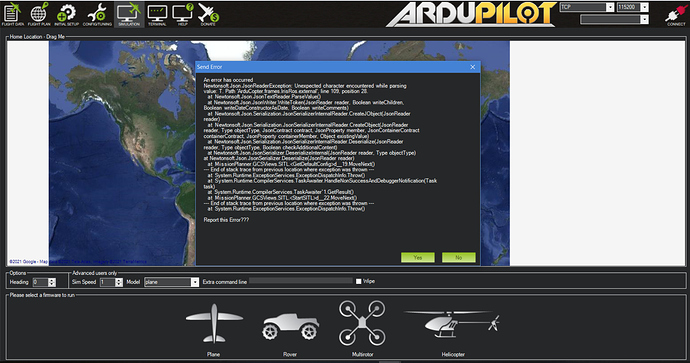Click No in Send Error dialog
The width and height of the screenshot is (690, 363).
459,257
